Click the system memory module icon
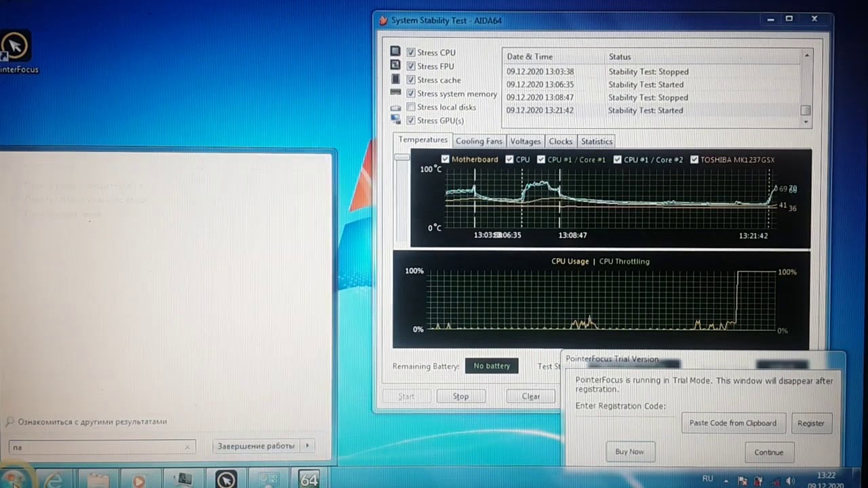The image size is (868, 488). (x=395, y=93)
